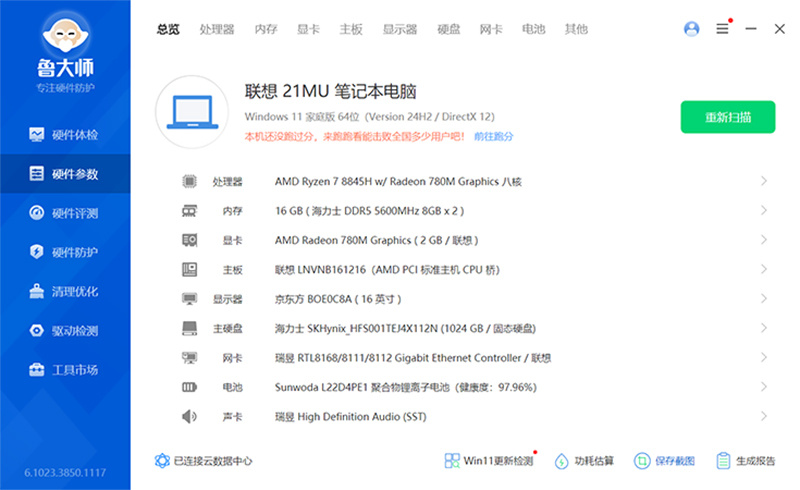The height and width of the screenshot is (490, 800).
Task: Expand the 电池 row chevron
Action: pos(763,387)
